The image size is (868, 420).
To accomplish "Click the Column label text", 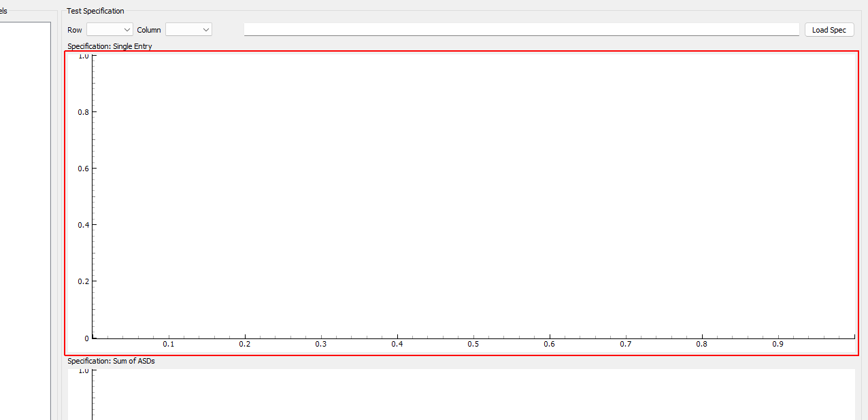I will click(x=149, y=29).
